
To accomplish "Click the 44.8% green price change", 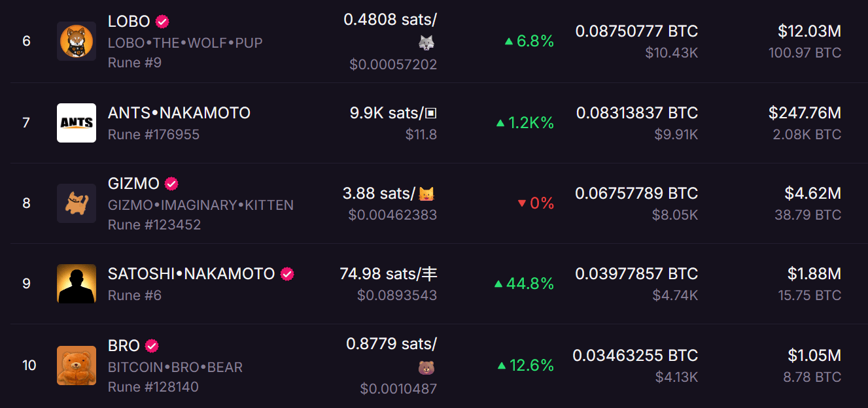I will tap(524, 284).
